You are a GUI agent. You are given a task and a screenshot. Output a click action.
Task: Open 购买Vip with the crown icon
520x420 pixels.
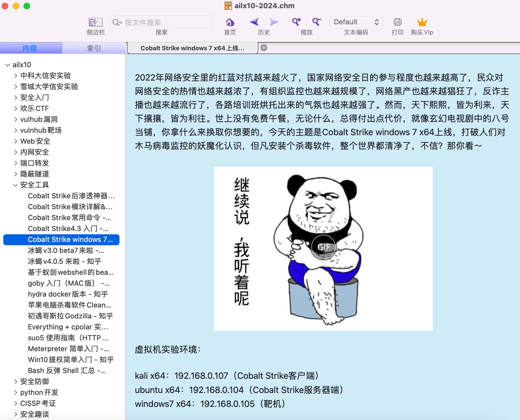coord(422,22)
